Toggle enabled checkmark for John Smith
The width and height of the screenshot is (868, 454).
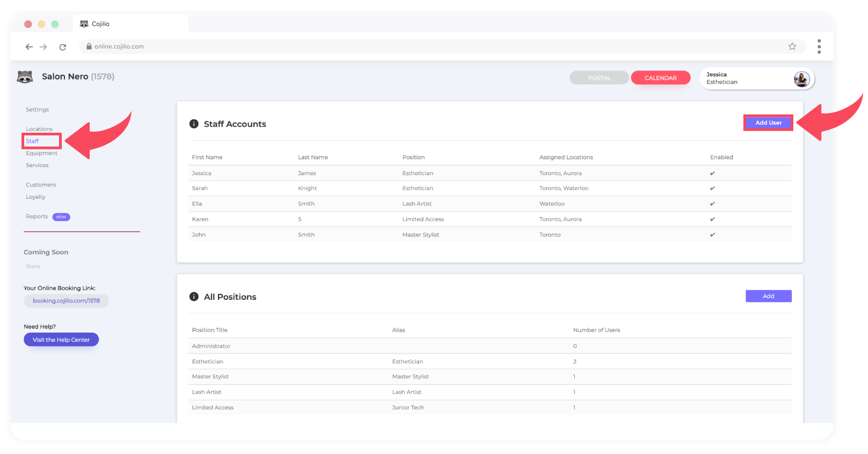(712, 235)
